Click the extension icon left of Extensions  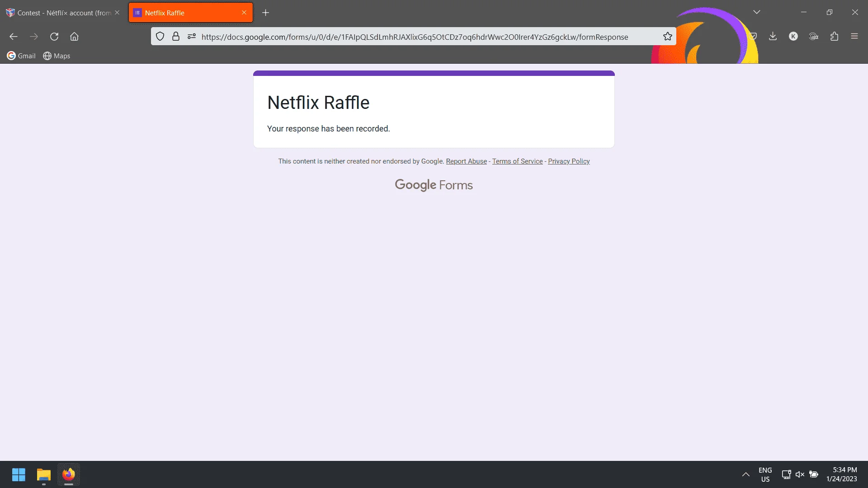814,37
